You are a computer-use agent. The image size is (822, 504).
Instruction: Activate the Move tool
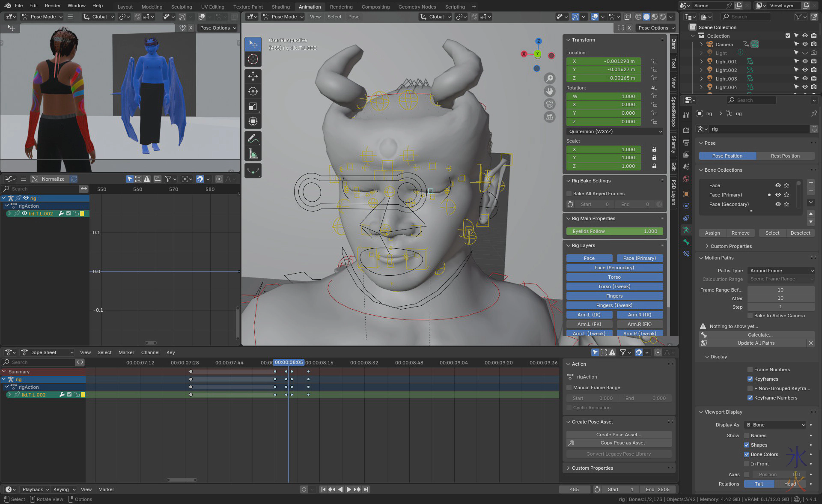tap(253, 76)
